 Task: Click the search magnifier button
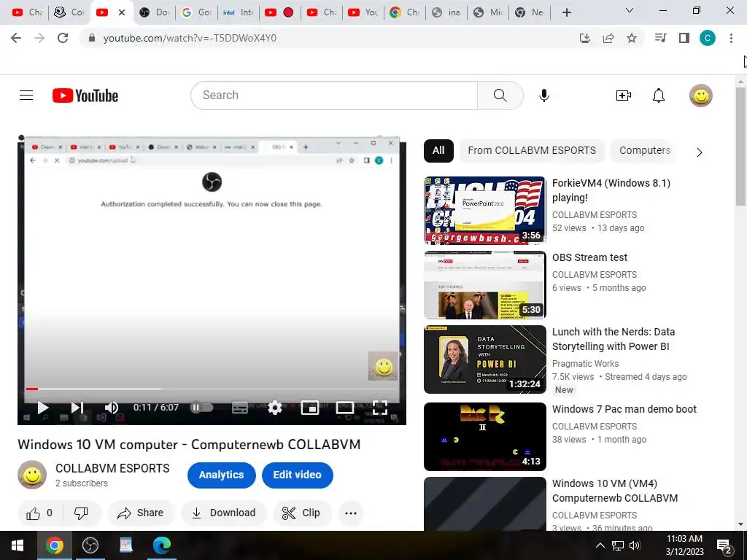tap(500, 96)
